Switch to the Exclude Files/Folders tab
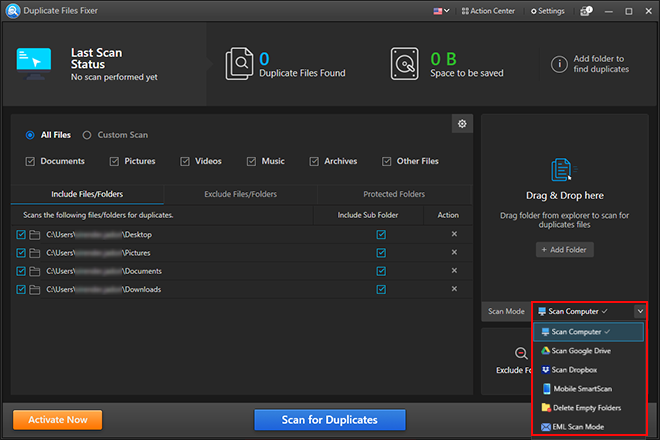 click(x=240, y=194)
